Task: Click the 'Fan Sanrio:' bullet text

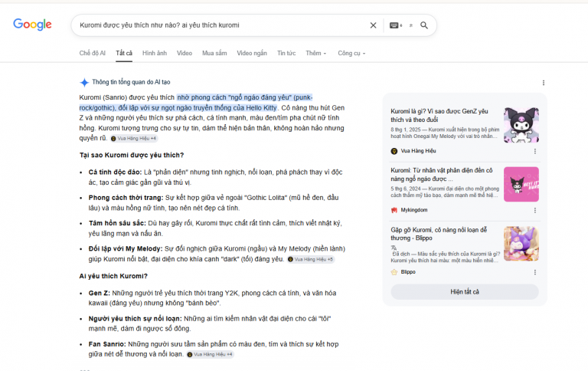Action: pyautogui.click(x=107, y=344)
